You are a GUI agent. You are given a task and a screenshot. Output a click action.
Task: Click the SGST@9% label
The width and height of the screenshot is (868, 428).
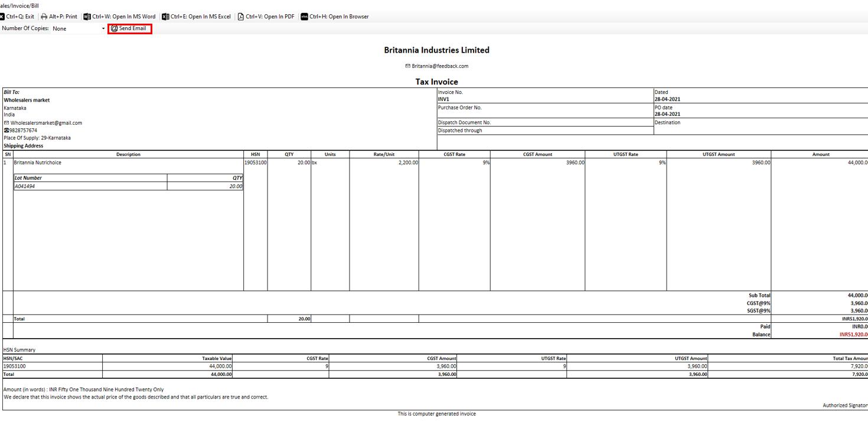point(759,310)
